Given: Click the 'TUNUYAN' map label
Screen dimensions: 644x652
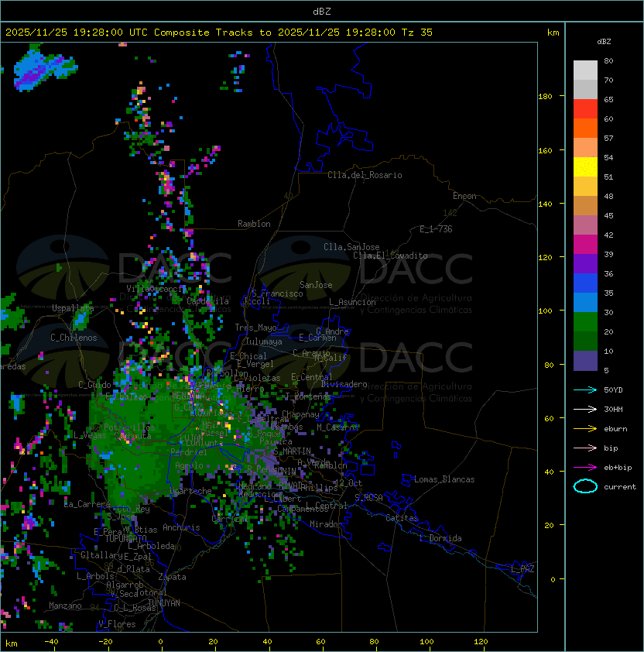Looking at the screenshot, I should click(x=164, y=603).
